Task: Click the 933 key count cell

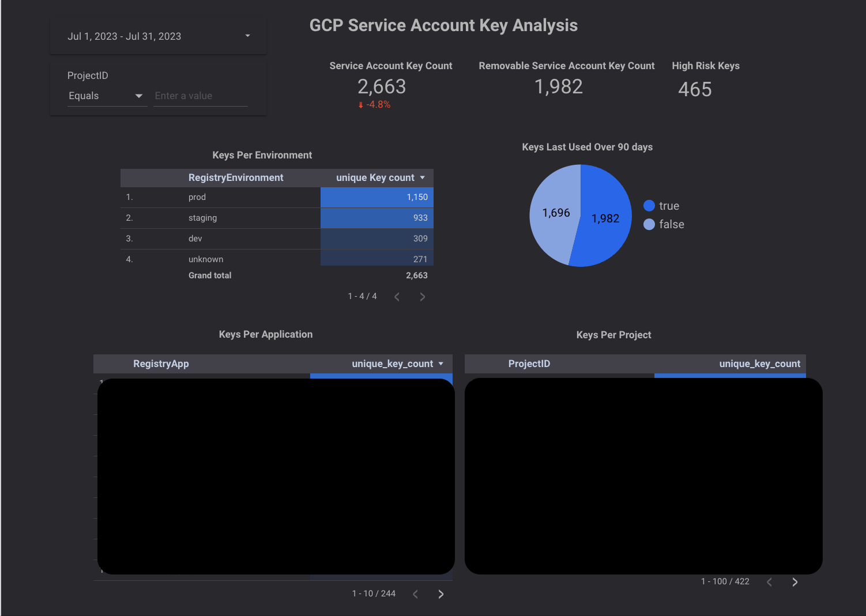Action: click(377, 218)
